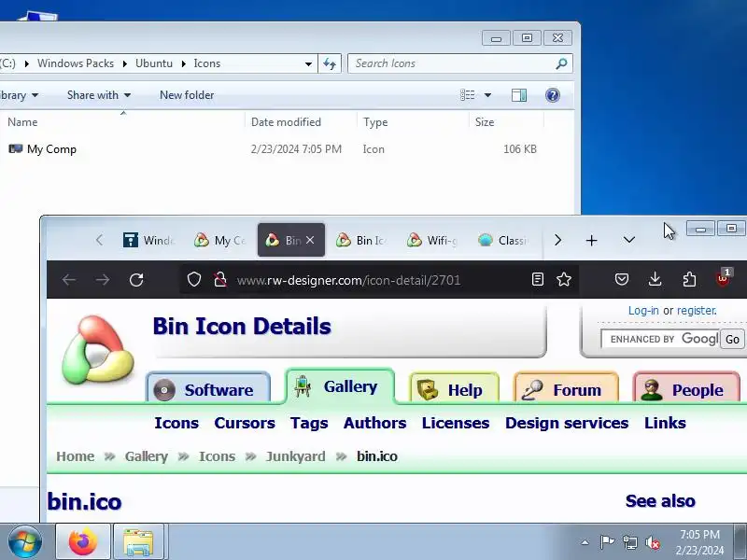Click the Action Center flag tray icon
This screenshot has width=747, height=560.
point(606,542)
